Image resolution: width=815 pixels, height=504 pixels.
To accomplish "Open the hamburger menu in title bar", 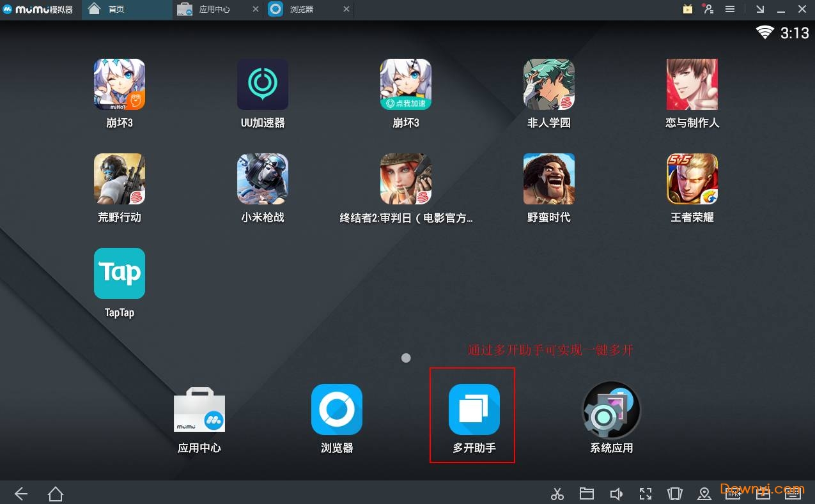I will pyautogui.click(x=729, y=10).
